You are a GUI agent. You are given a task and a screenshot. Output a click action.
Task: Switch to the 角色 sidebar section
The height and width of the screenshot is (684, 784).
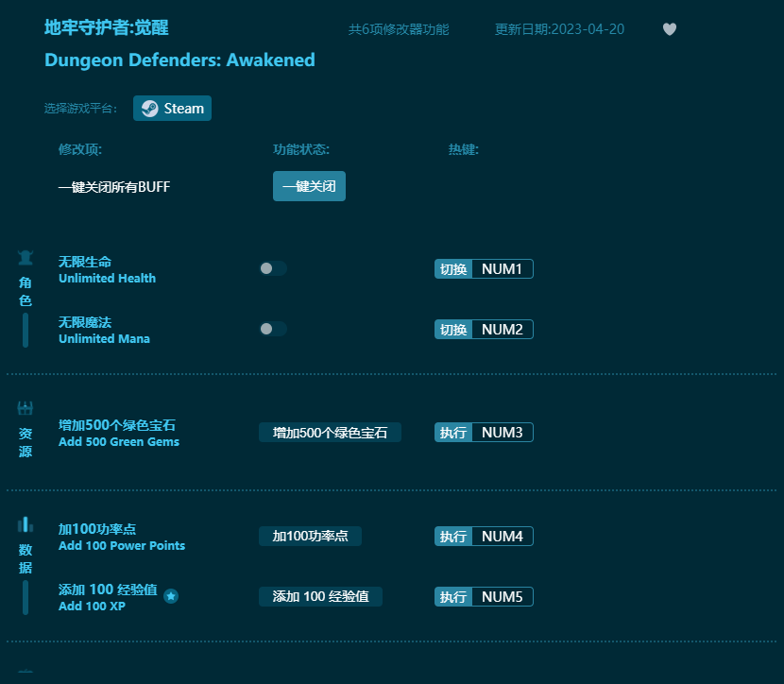(26, 288)
